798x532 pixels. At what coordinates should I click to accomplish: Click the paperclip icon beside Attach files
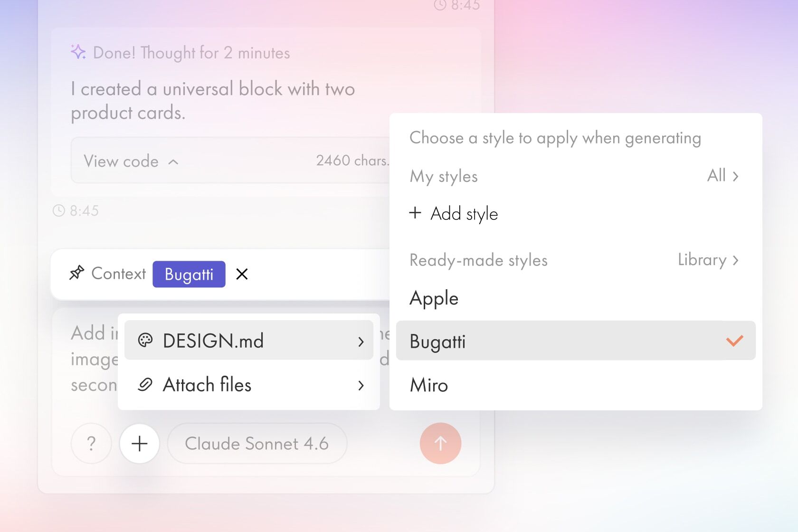145,384
